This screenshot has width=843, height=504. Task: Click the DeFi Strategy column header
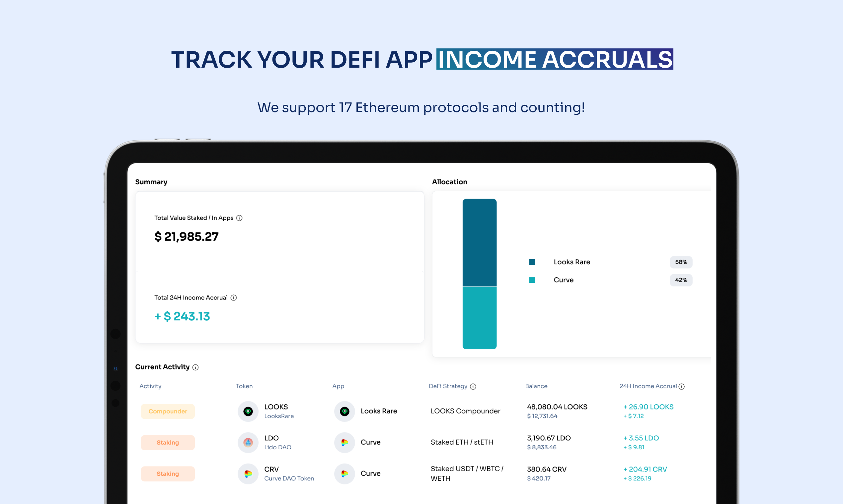click(x=448, y=387)
